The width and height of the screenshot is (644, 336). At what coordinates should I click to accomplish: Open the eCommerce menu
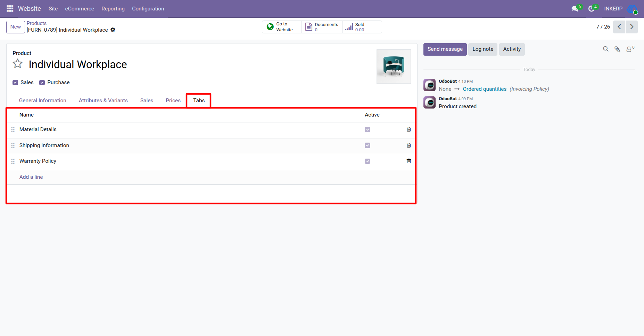pyautogui.click(x=80, y=9)
